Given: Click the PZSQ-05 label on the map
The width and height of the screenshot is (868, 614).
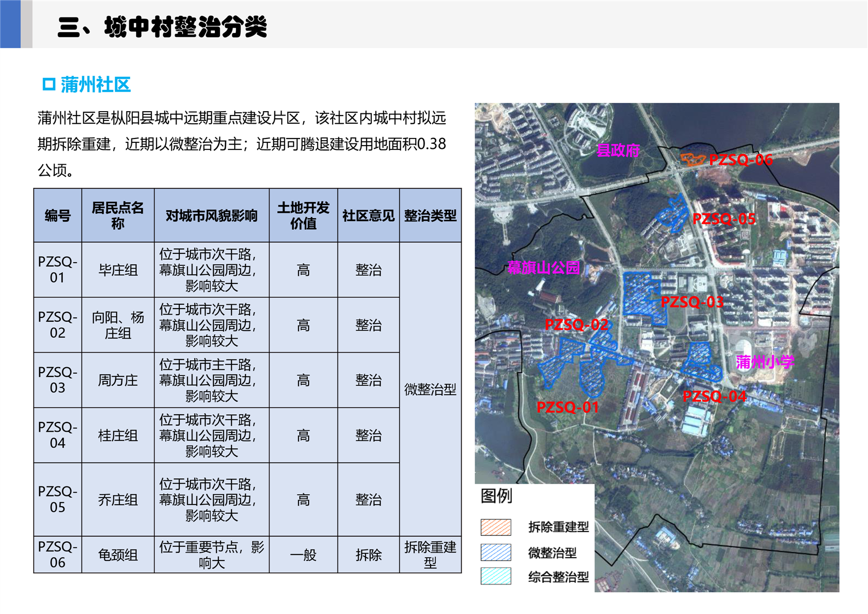Looking at the screenshot, I should (x=724, y=219).
